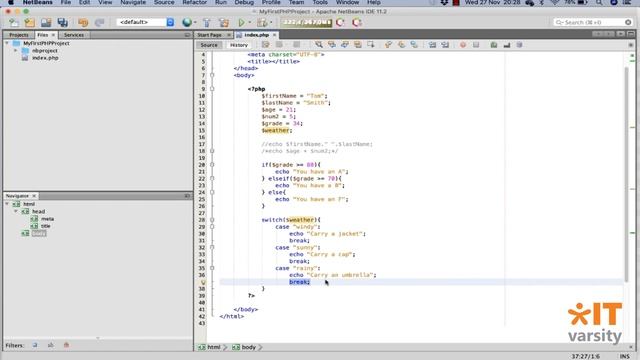Open the browser selection dropdown arrow

coord(195,22)
